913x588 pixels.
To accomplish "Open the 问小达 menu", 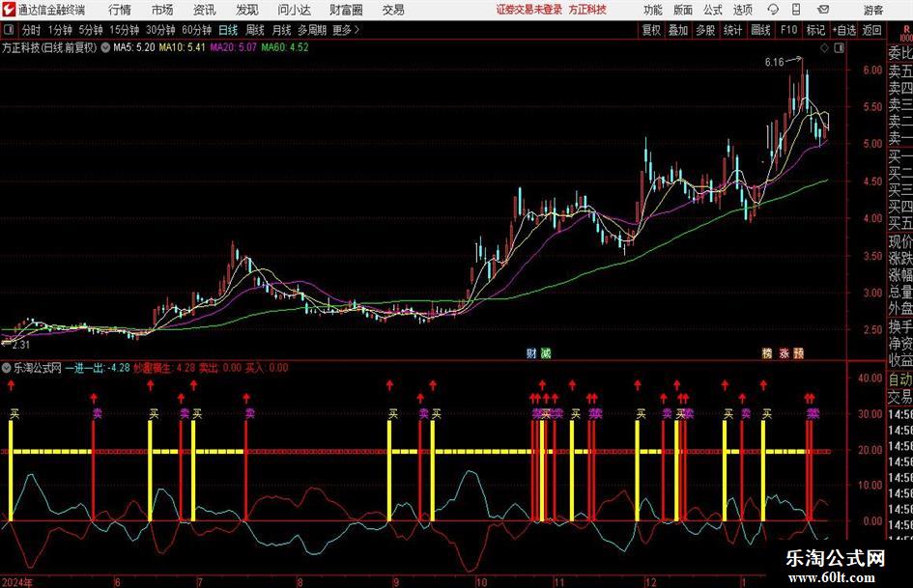I will [294, 10].
